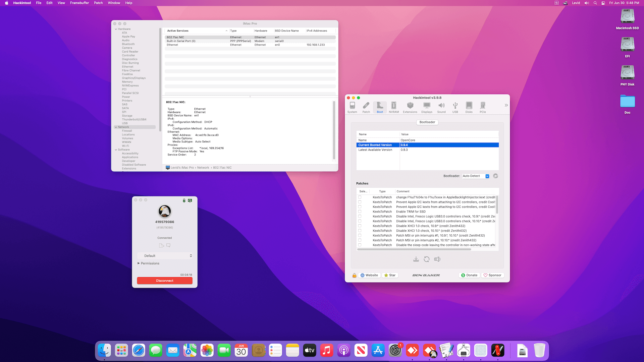This screenshot has width=644, height=362.
Task: Check the first AppleBacklightInjector patch checkbox
Action: [360, 197]
